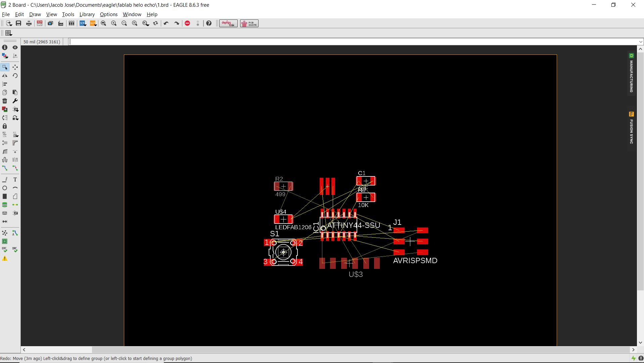Viewport: 644px width, 363px height.
Task: Click the Zoom out magnifier icon
Action: [x=124, y=23]
